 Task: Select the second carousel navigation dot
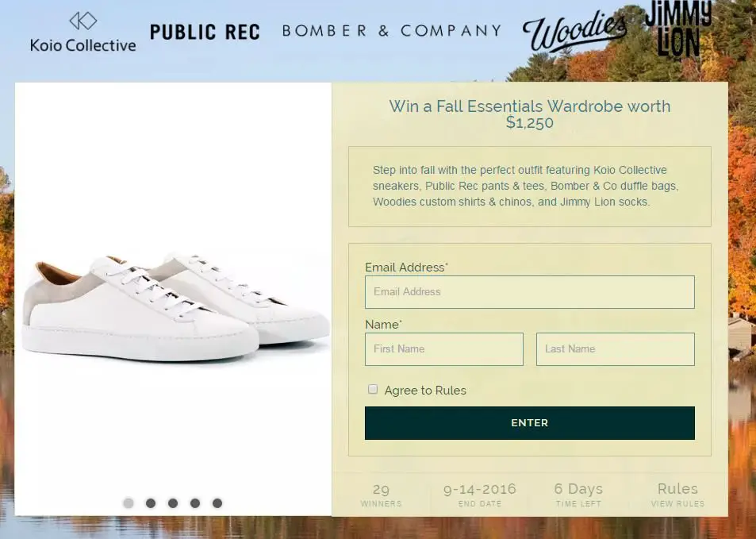151,502
